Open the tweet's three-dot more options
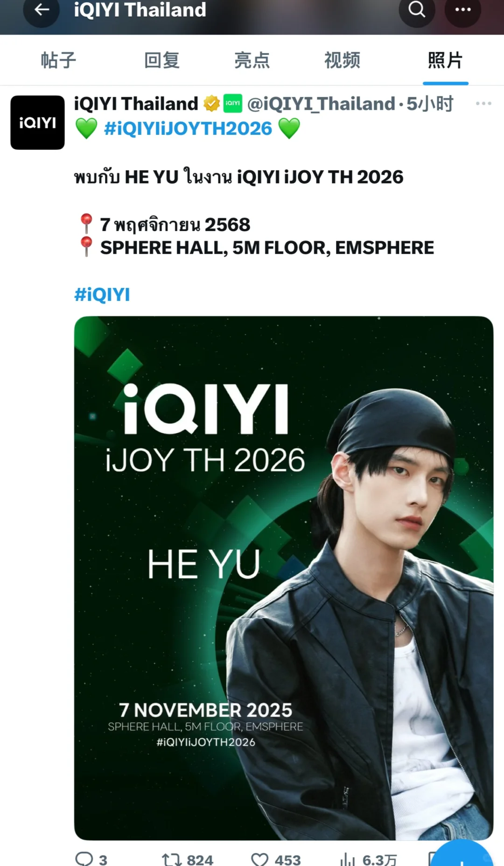 coord(483,104)
